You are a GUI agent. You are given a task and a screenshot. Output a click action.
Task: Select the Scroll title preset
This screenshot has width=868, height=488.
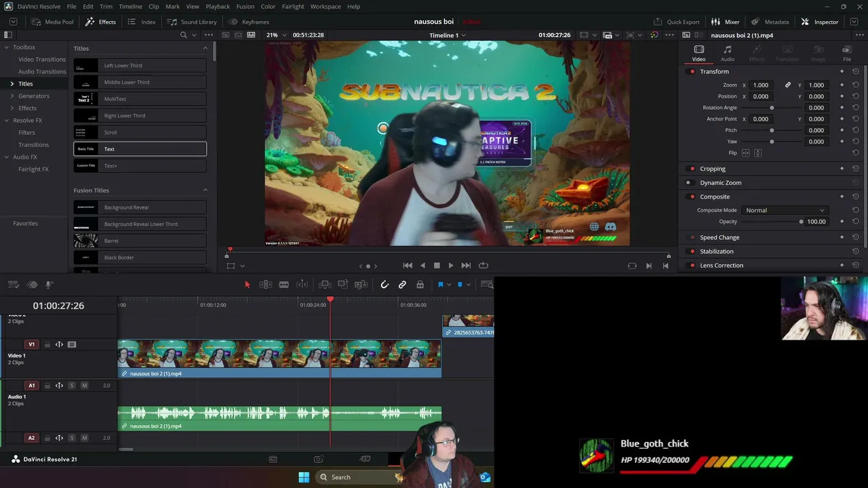pos(140,132)
